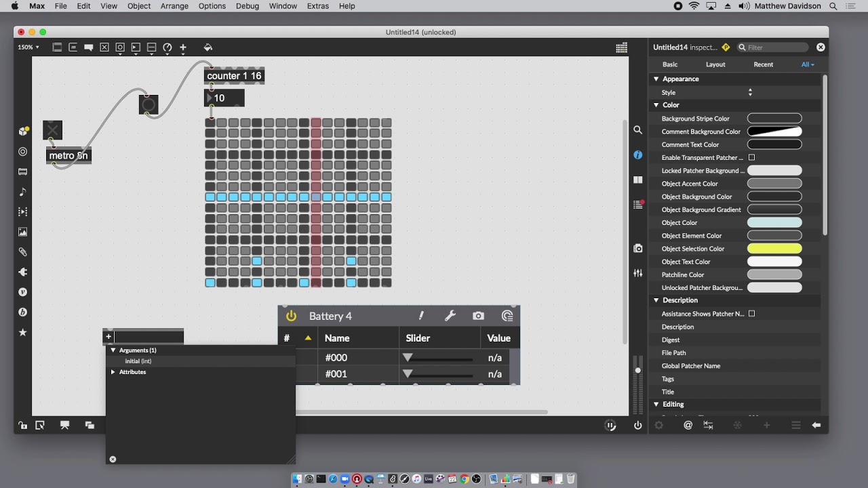Image resolution: width=868 pixels, height=488 pixels.
Task: Open the reference book icon in right sidebar
Action: (637, 180)
